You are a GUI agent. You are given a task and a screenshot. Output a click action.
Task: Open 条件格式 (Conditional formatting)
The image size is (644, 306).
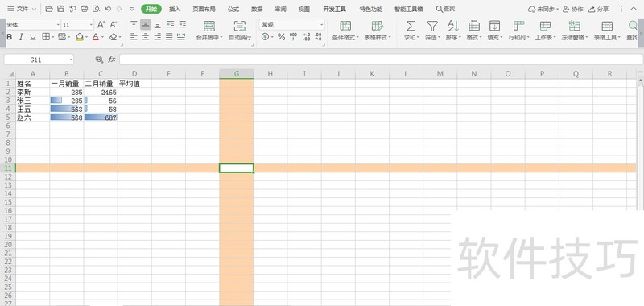pyautogui.click(x=345, y=27)
